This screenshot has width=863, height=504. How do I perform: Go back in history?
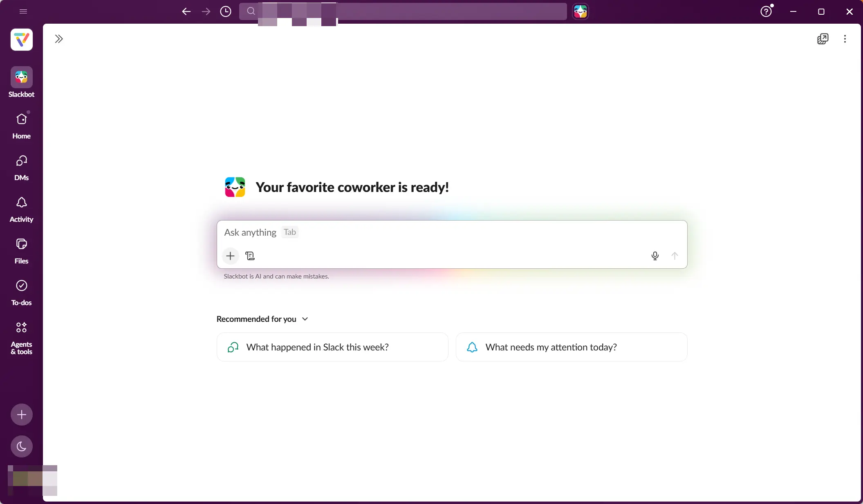[186, 11]
